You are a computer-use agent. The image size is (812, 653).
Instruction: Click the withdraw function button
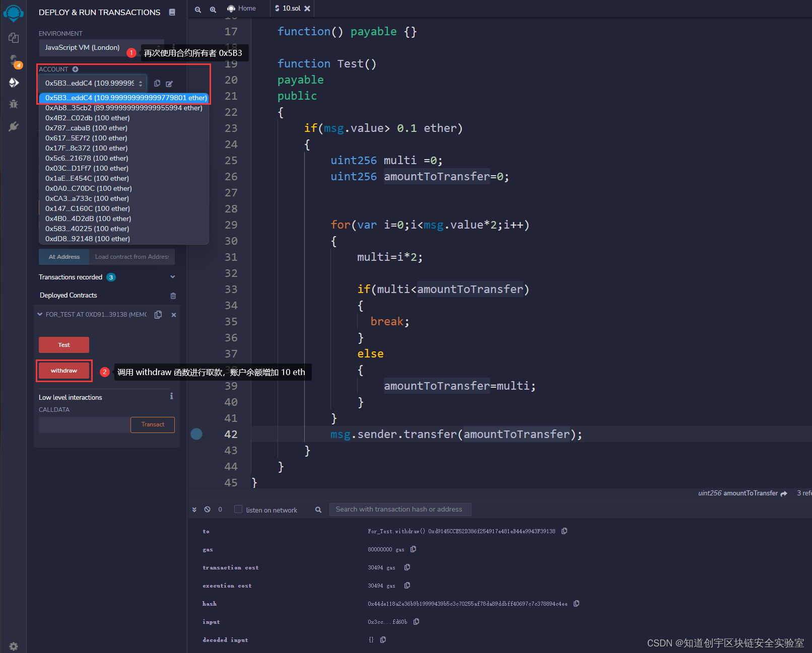tap(64, 371)
